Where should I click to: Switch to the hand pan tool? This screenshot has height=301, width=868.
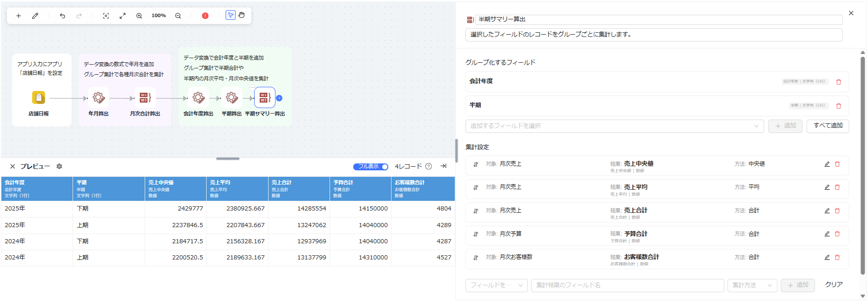pyautogui.click(x=242, y=15)
